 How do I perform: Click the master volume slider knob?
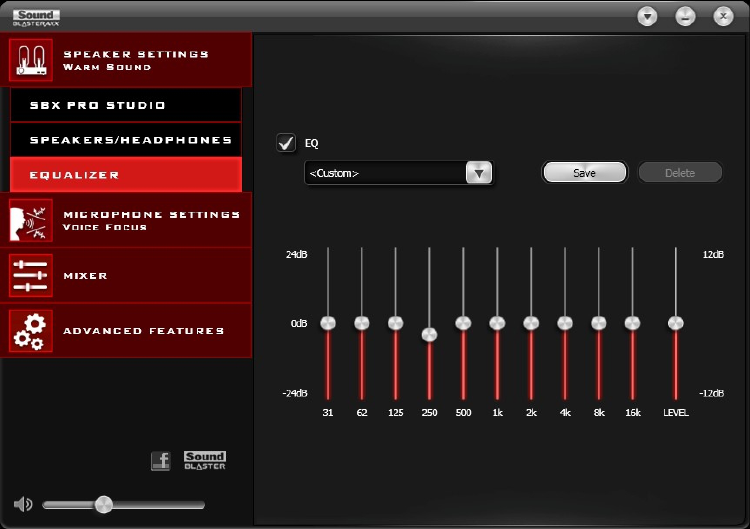pos(104,505)
